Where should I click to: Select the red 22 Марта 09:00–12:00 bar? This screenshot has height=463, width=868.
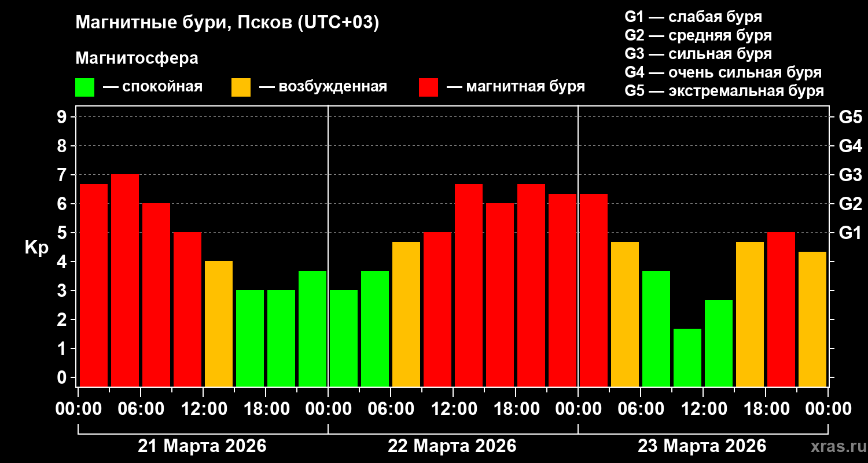437,310
